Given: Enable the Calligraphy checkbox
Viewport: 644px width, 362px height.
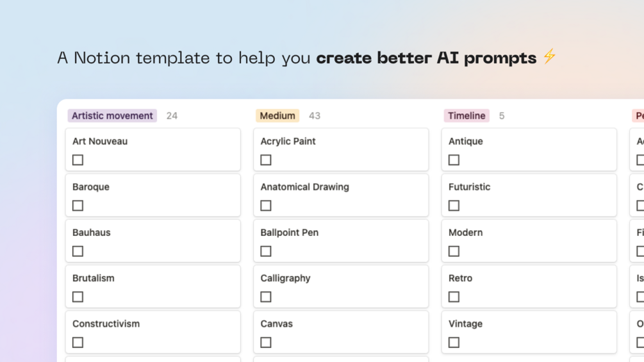Looking at the screenshot, I should click(266, 297).
